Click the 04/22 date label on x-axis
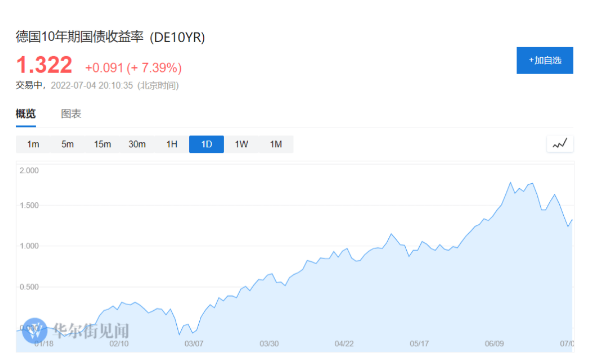Viewport: 592px width, 362px height. 344,344
